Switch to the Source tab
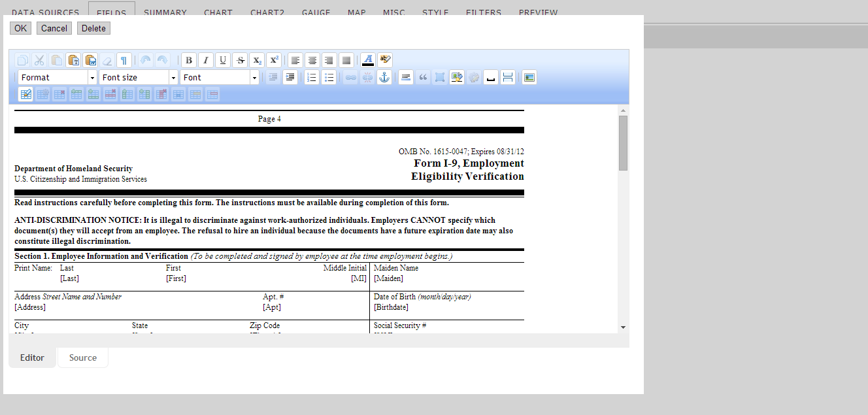The height and width of the screenshot is (415, 868). click(x=83, y=357)
